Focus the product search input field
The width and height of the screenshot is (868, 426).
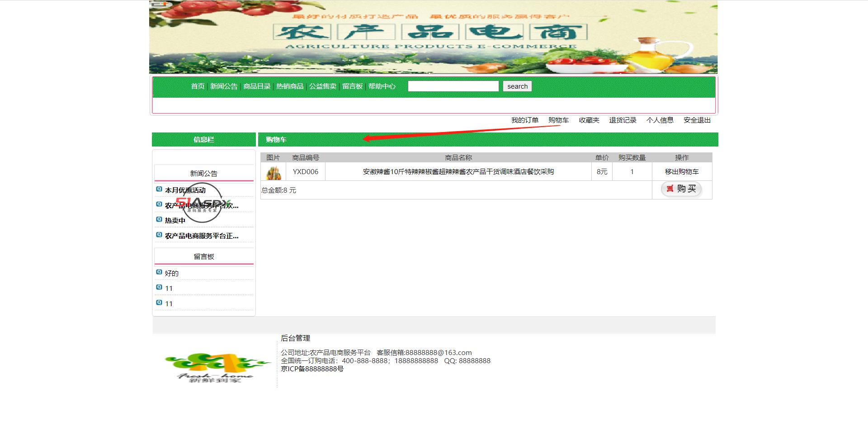453,86
